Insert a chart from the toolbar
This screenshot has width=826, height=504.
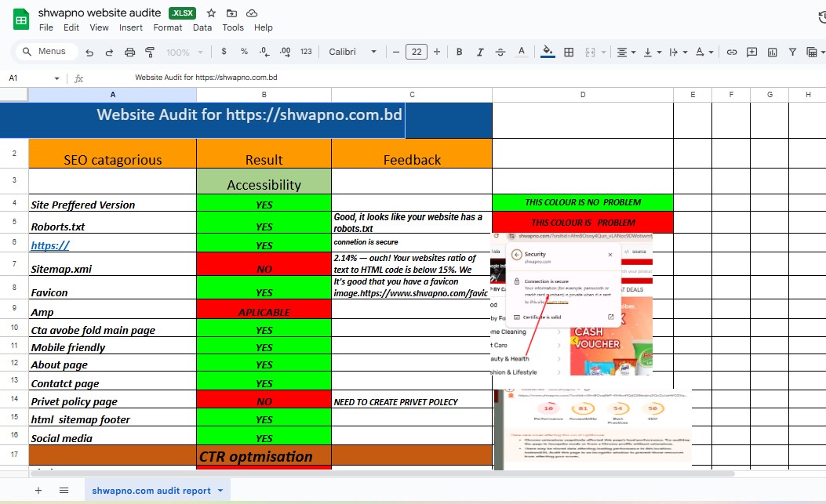[x=773, y=51]
